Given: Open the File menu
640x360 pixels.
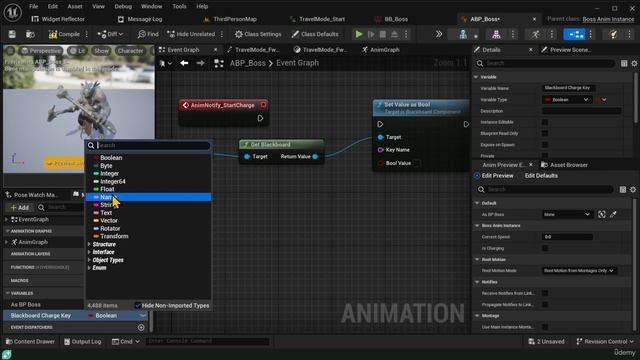Looking at the screenshot, I should [33, 7].
